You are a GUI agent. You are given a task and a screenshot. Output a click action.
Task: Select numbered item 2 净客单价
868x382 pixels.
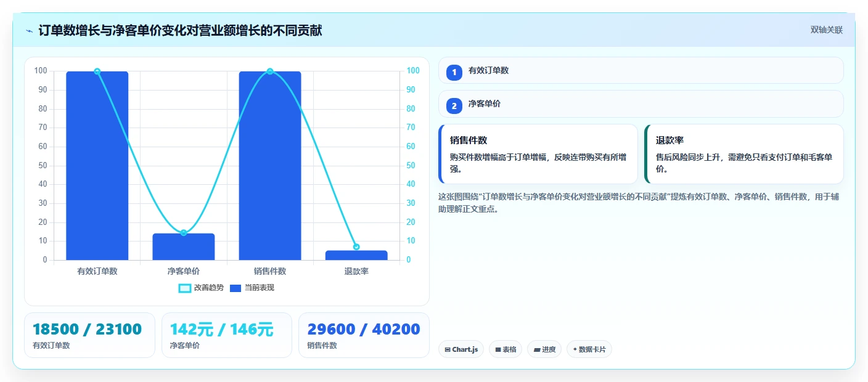click(x=641, y=104)
